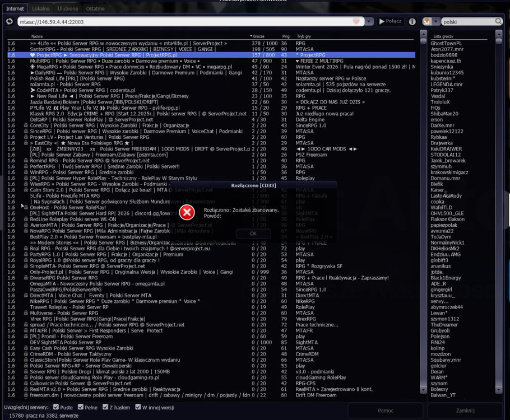Toggle the heart favorite icon in address bar
The image size is (510, 420).
coord(356,21)
